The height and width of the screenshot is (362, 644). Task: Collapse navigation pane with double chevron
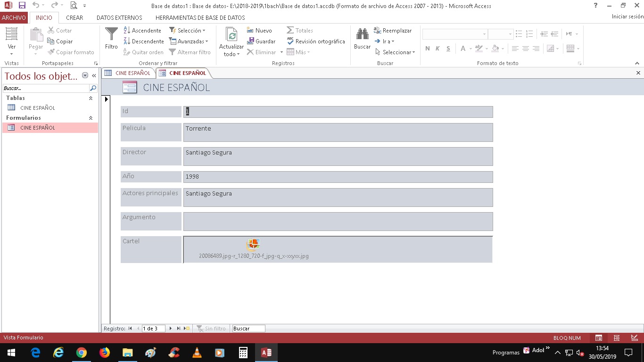coord(94,75)
